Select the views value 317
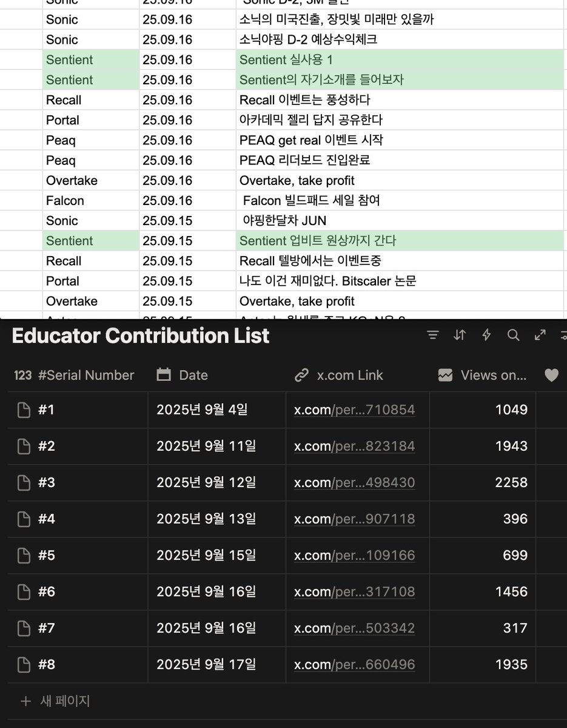 [515, 629]
